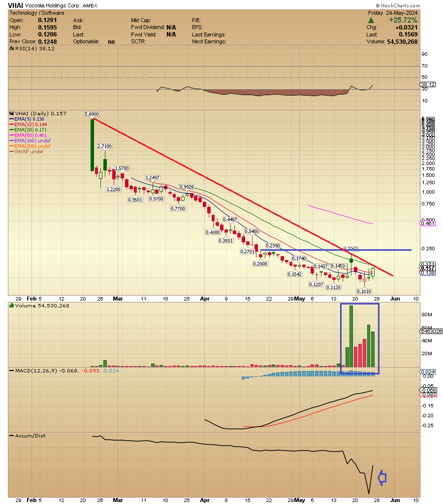
Task: Click the Technology / Software sector label
Action: point(36,13)
